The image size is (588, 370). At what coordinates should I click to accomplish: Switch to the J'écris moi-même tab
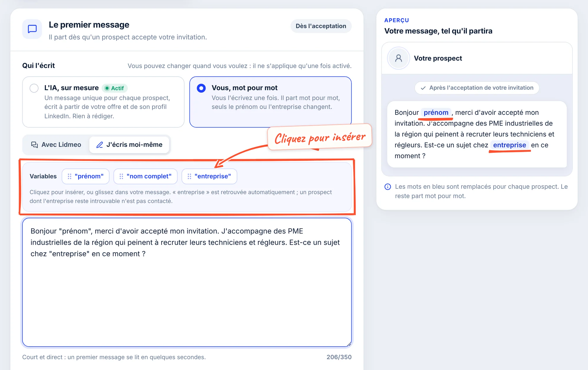point(129,144)
